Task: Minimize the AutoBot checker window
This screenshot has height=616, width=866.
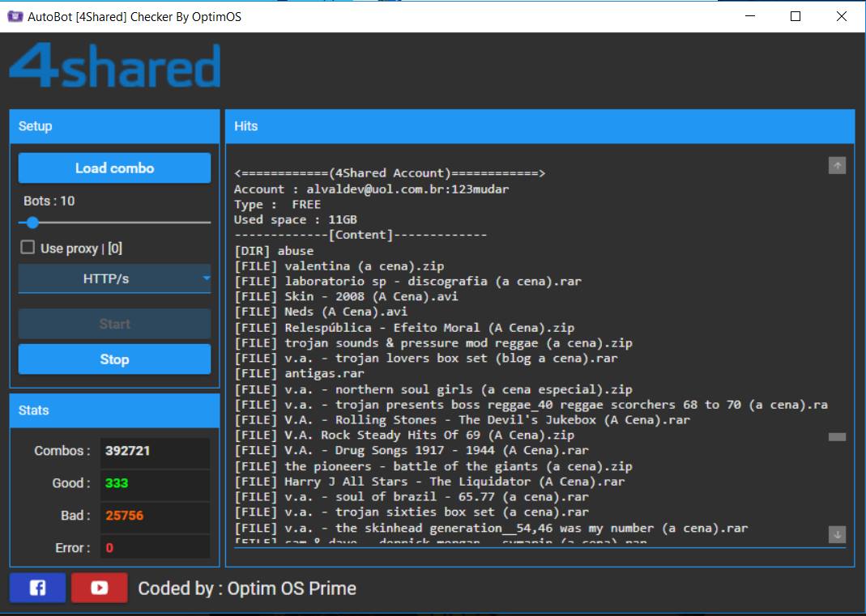Action: tap(749, 16)
